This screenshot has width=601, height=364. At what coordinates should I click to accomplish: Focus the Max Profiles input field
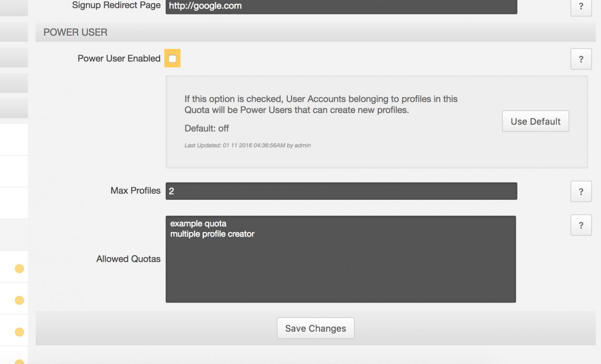click(x=341, y=191)
